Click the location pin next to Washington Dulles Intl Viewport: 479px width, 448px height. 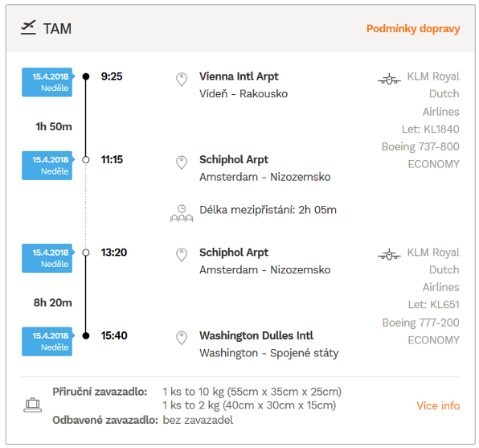[182, 339]
